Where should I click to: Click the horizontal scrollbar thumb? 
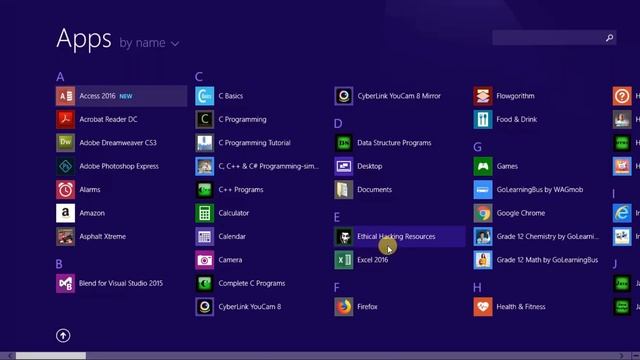[x=51, y=356]
